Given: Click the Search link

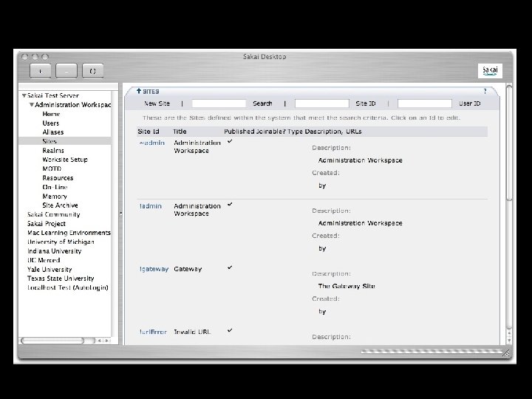Looking at the screenshot, I should [x=262, y=103].
